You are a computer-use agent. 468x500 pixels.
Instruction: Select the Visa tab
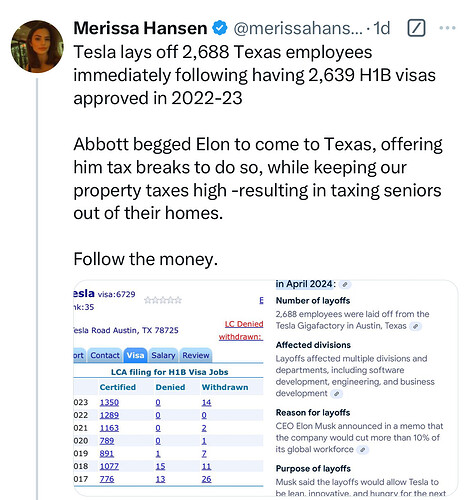click(x=135, y=355)
